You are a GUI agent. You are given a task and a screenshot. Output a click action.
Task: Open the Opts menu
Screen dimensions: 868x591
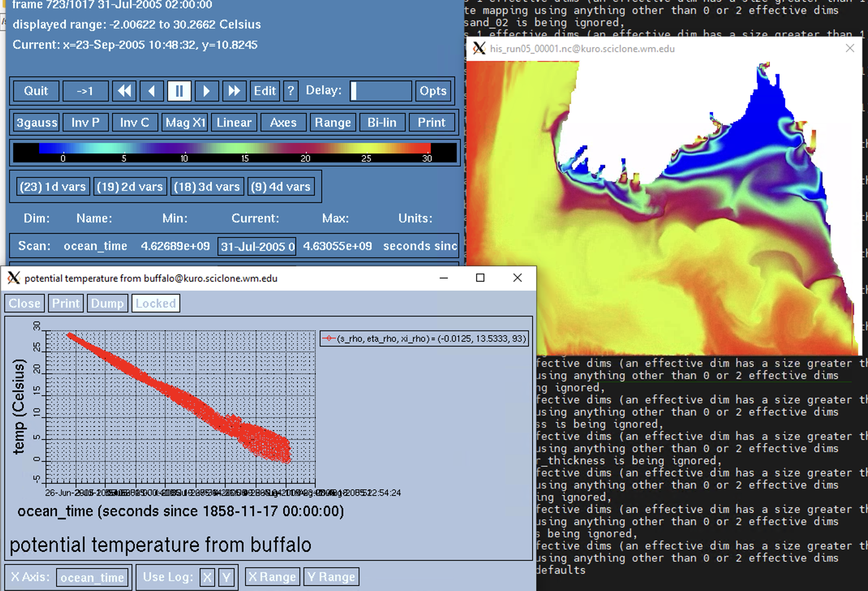tap(433, 91)
